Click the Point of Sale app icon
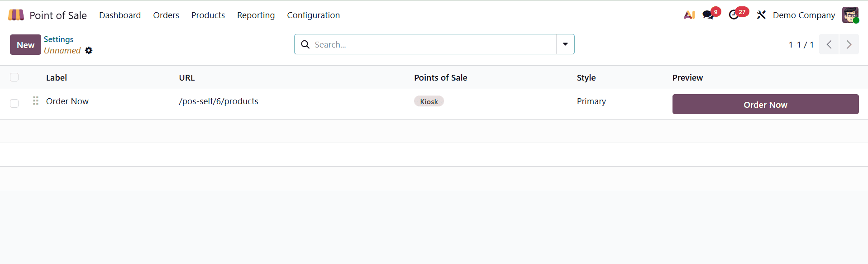The width and height of the screenshot is (868, 264). (x=15, y=14)
